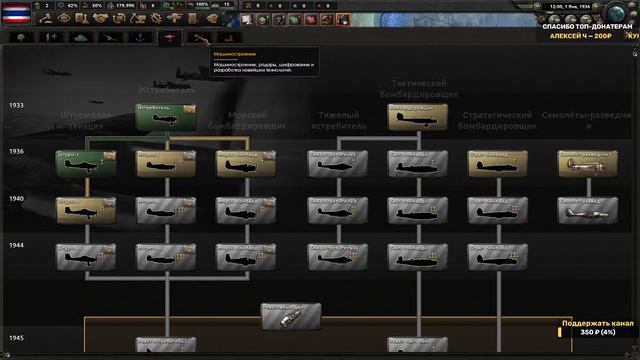Viewport: 640px width, 360px height.
Task: Select the 1944 Strategic Bomber III box
Action: click(498, 257)
